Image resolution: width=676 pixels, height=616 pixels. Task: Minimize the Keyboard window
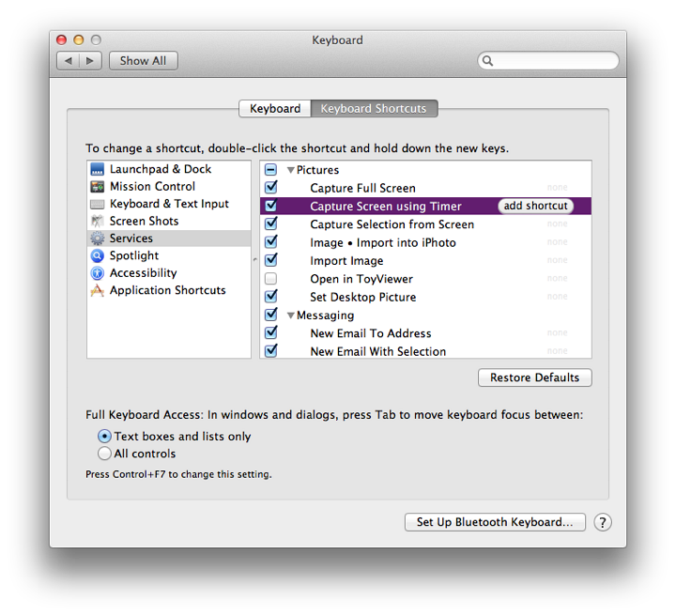pos(79,40)
